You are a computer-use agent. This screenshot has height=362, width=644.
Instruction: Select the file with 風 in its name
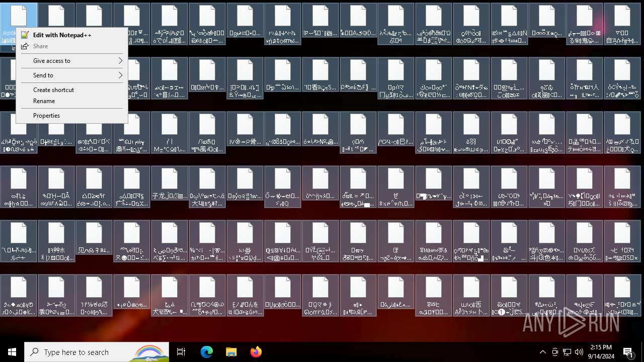[x=207, y=133]
